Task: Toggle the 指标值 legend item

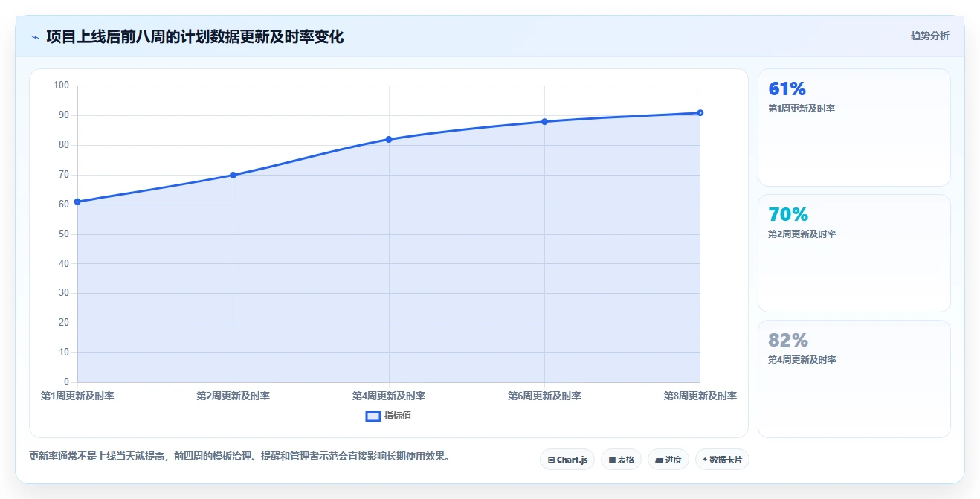Action: (x=388, y=416)
